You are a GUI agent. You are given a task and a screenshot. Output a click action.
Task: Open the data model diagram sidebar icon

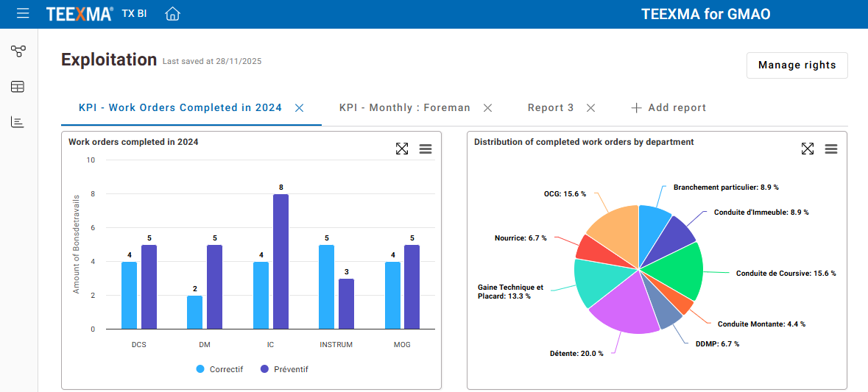[x=18, y=51]
